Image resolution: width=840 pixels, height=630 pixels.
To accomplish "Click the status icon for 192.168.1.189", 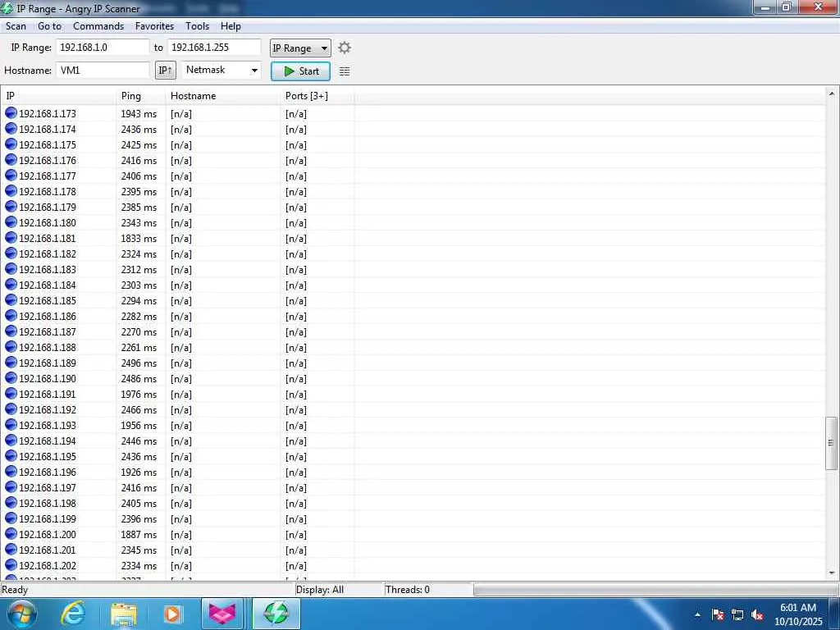I will (11, 362).
